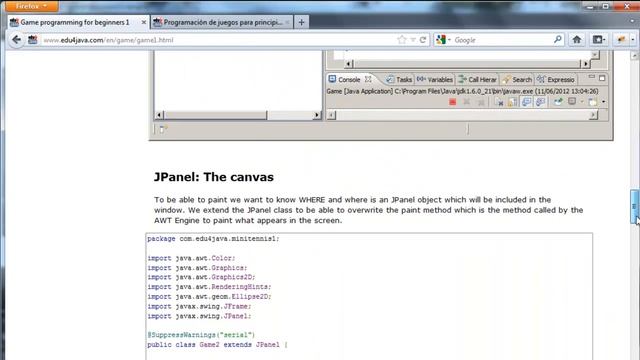The height and width of the screenshot is (360, 640).
Task: Close the Console view tab
Action: point(368,79)
